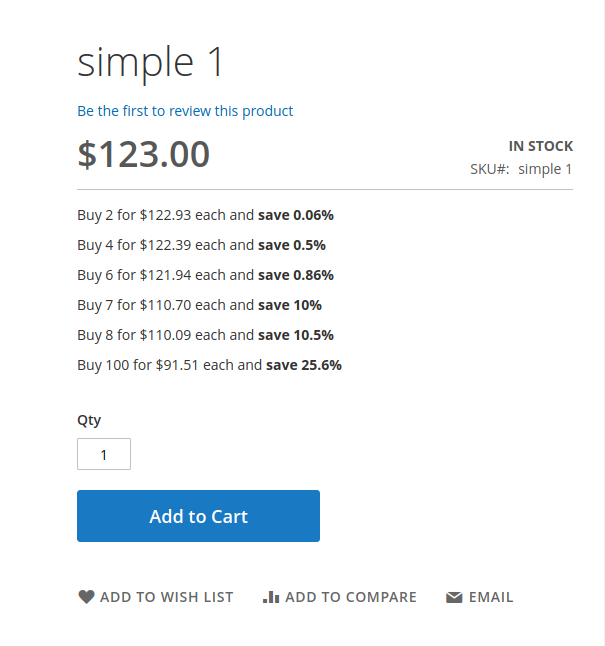605x646 pixels.
Task: Click the Qty field label
Action: pos(89,421)
